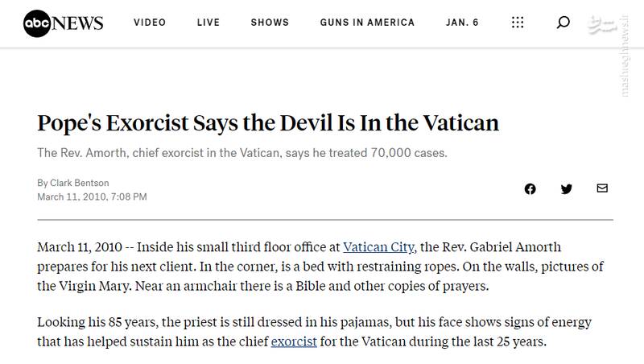Share article via email envelope icon

click(602, 188)
